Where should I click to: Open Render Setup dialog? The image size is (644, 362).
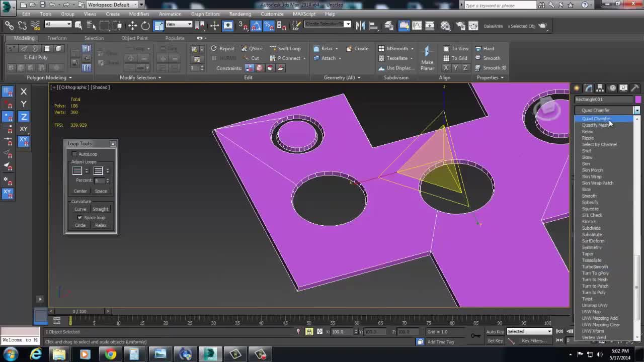460,26
